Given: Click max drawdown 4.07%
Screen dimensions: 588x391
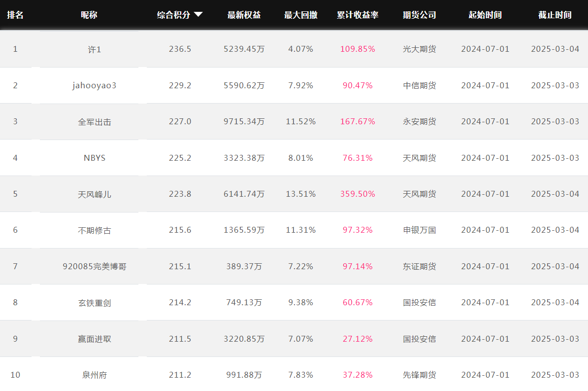Looking at the screenshot, I should point(301,49).
